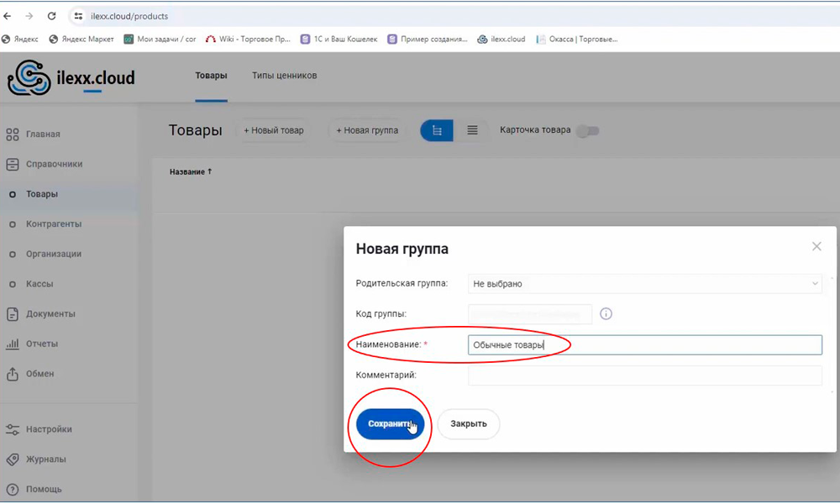Select the Товары top tab
The height and width of the screenshot is (504, 840).
(x=211, y=76)
